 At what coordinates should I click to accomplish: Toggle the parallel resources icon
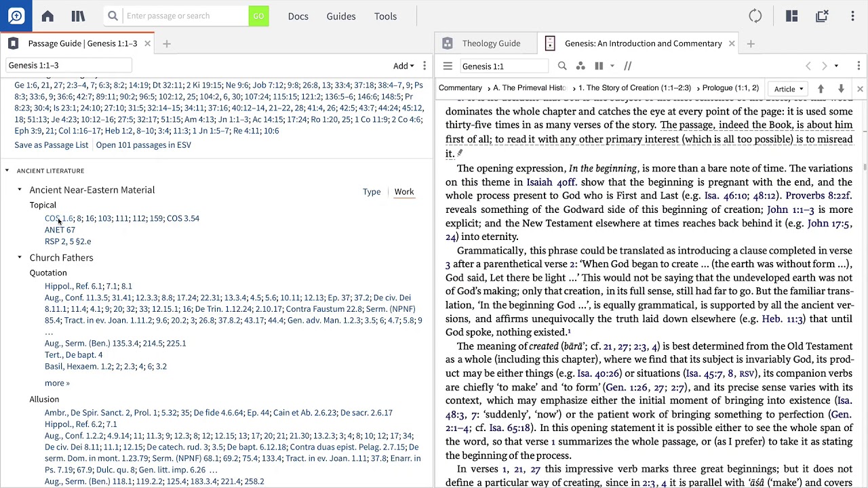pos(628,66)
